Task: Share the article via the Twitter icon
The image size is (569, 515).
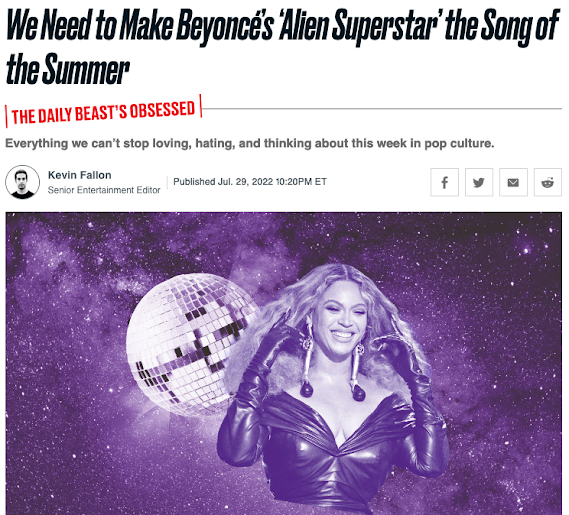Action: (479, 182)
